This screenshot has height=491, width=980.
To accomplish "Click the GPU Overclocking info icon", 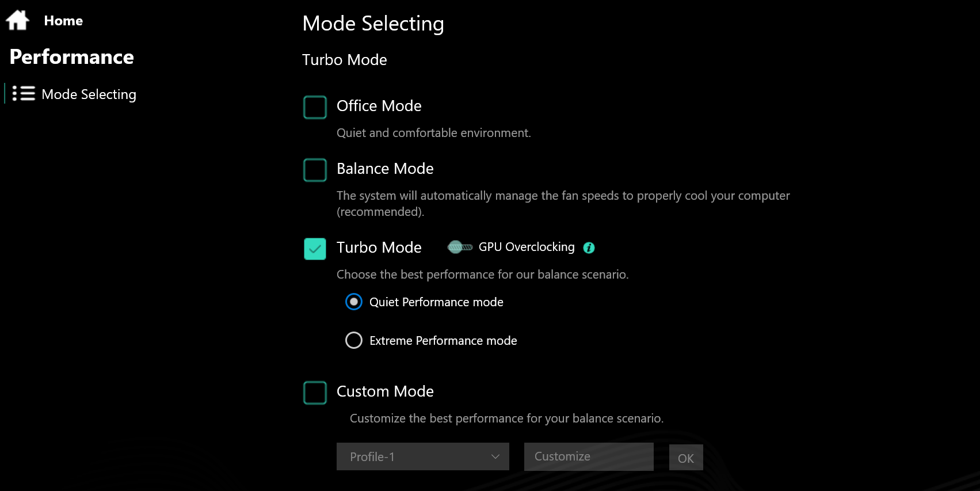I will (589, 248).
